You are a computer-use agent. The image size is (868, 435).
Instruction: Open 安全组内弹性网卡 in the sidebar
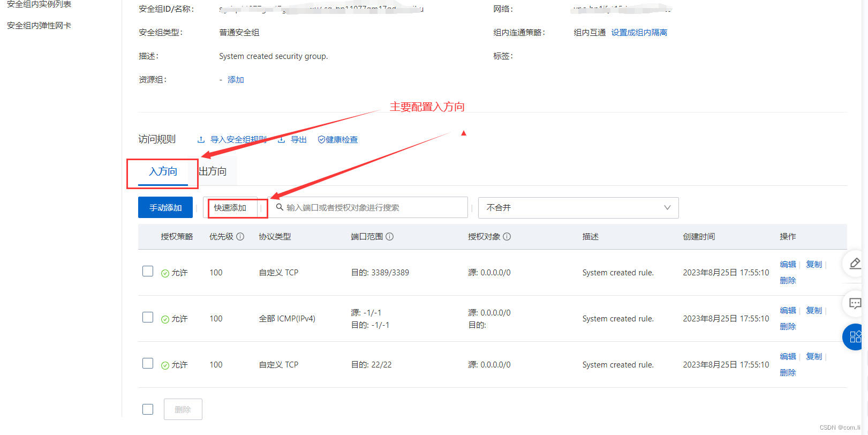(x=39, y=26)
